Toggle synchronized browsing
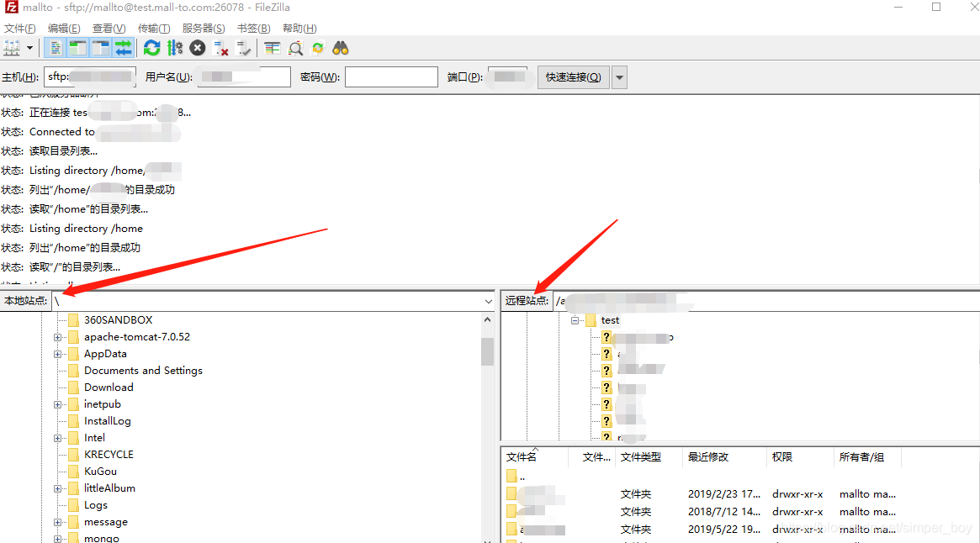 318,48
